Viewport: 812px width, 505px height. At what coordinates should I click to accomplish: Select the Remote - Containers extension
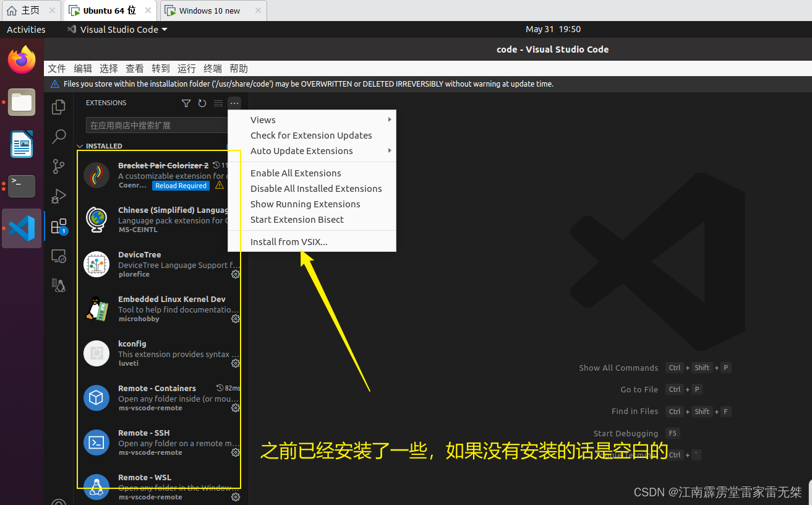click(x=161, y=398)
